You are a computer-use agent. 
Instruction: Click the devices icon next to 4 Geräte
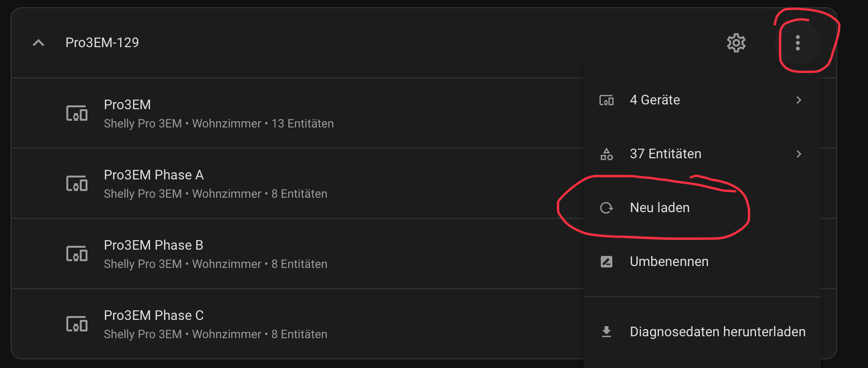607,100
